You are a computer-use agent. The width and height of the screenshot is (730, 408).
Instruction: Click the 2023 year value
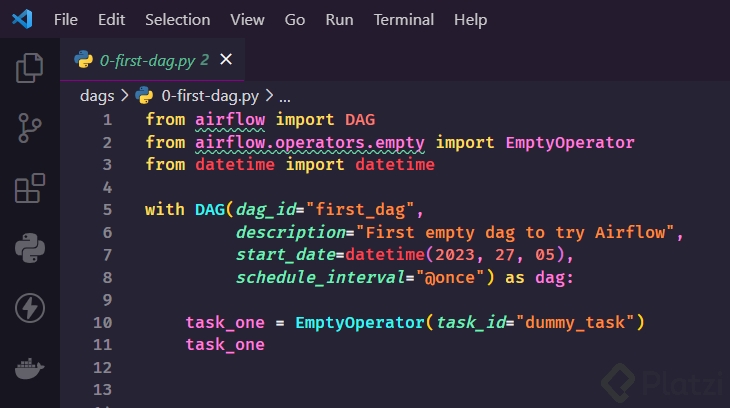[x=455, y=255]
